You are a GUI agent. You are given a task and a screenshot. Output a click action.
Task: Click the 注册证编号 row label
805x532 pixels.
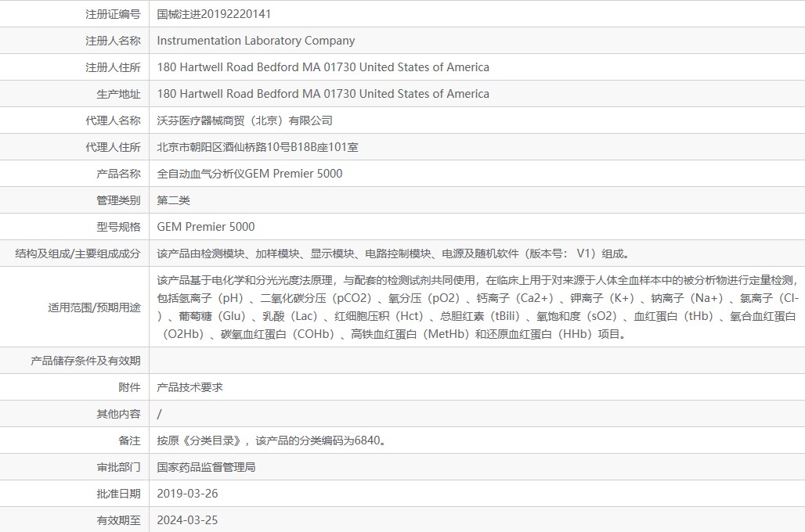pyautogui.click(x=113, y=14)
